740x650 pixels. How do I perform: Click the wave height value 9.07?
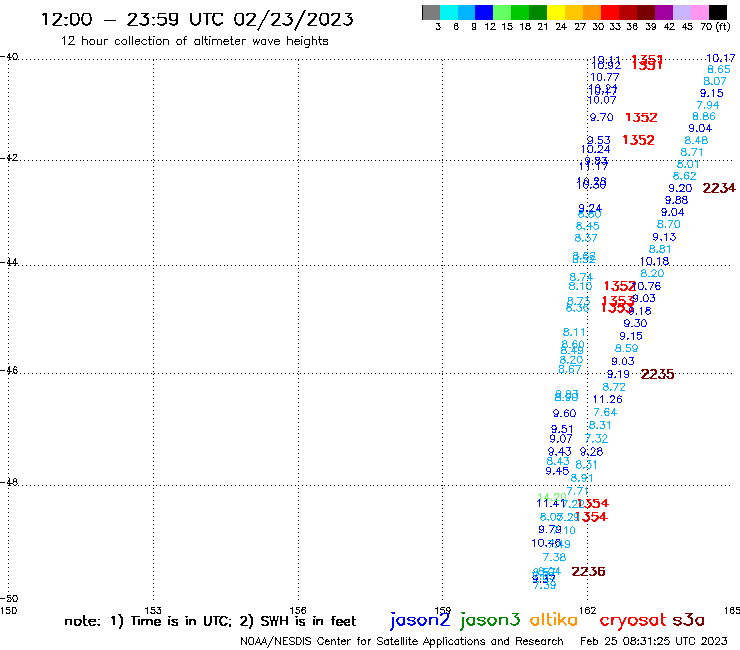(x=561, y=439)
